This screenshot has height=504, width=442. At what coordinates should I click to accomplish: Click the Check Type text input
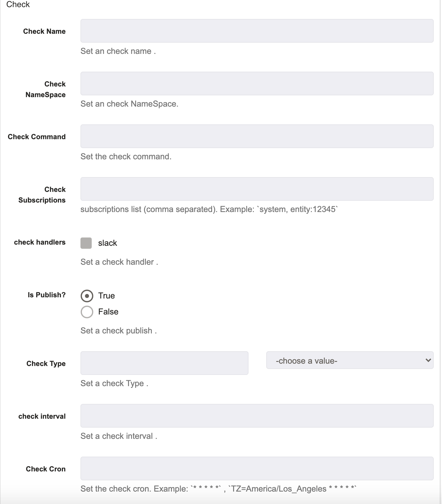164,363
